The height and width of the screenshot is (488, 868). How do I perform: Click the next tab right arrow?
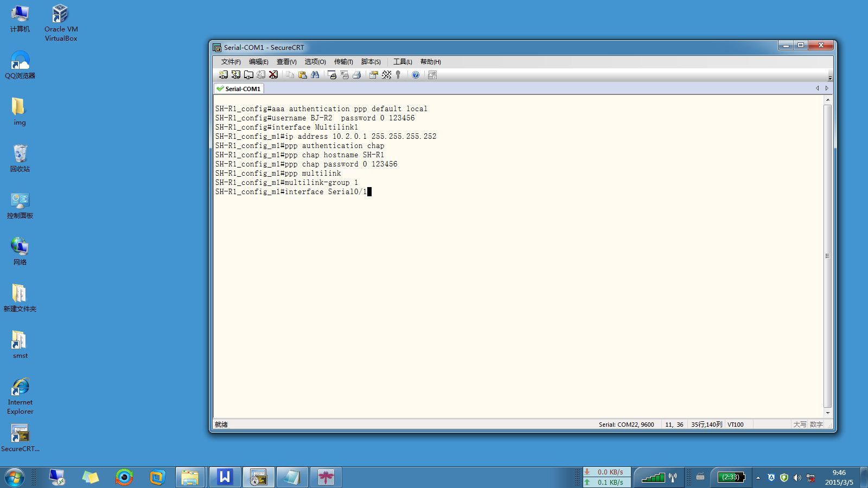827,88
